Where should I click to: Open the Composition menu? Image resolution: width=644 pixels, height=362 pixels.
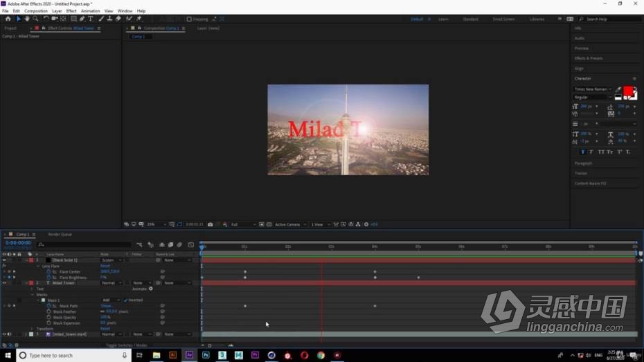point(36,11)
